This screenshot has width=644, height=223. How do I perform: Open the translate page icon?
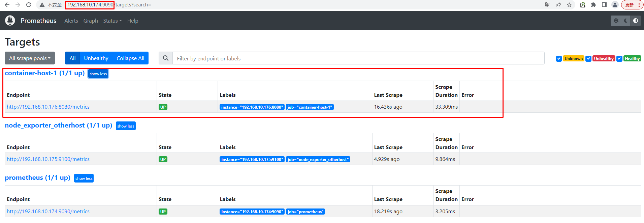(x=548, y=5)
